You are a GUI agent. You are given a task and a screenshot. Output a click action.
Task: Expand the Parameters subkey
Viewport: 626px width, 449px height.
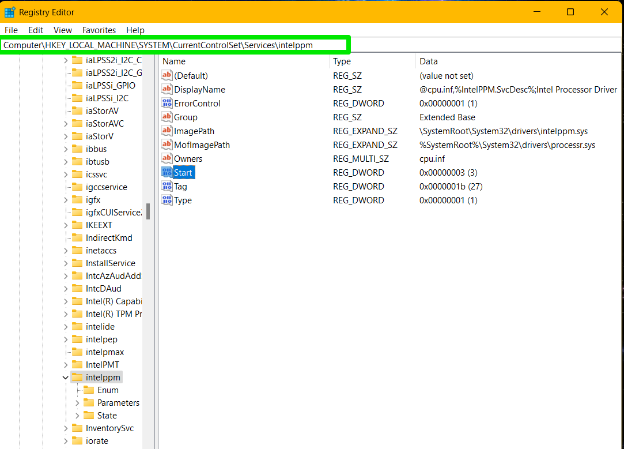77,403
